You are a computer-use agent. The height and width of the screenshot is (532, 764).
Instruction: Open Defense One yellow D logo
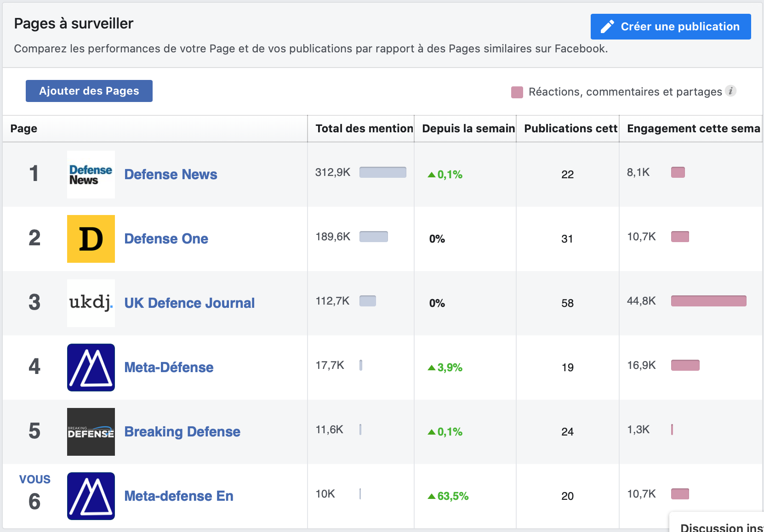point(91,239)
